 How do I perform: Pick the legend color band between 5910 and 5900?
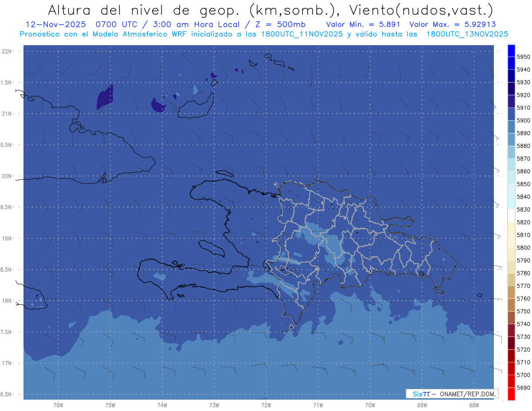click(511, 114)
